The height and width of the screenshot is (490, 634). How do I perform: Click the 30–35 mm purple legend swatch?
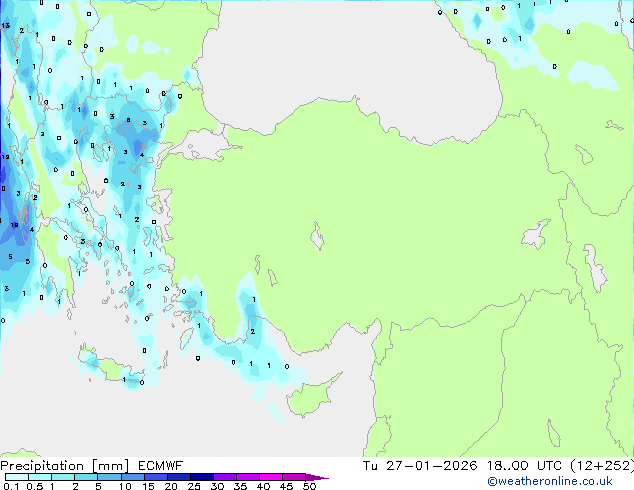point(224,477)
